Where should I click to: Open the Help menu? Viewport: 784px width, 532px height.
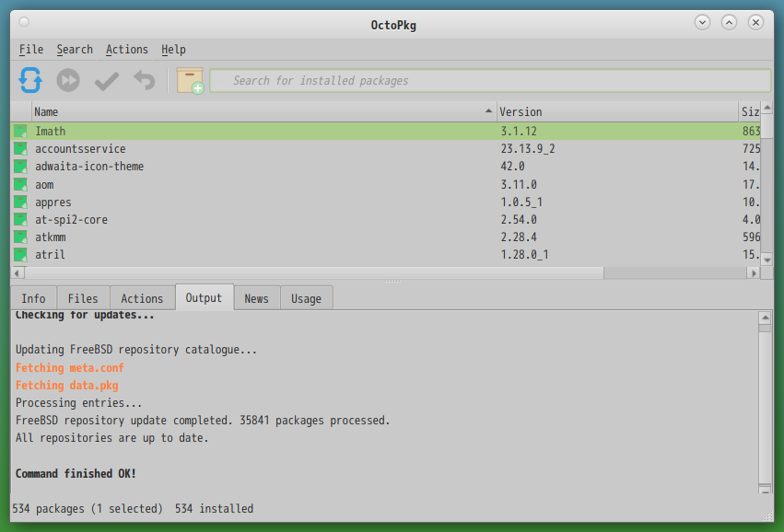(x=173, y=50)
